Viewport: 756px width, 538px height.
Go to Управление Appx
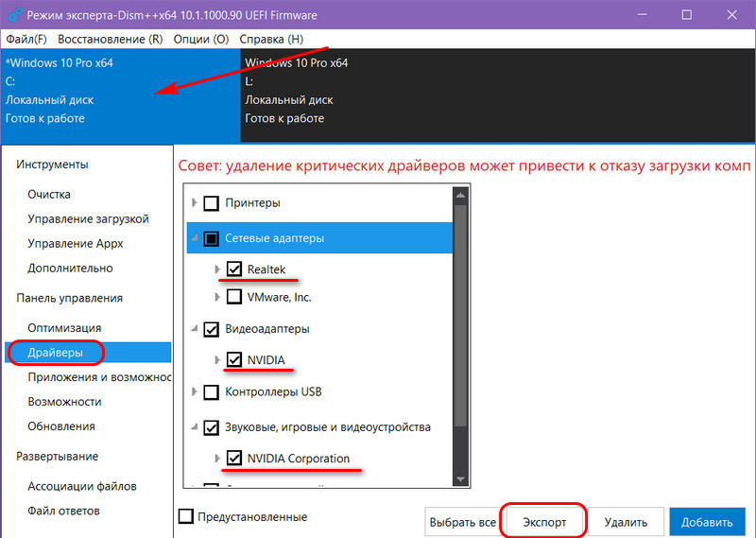click(76, 244)
